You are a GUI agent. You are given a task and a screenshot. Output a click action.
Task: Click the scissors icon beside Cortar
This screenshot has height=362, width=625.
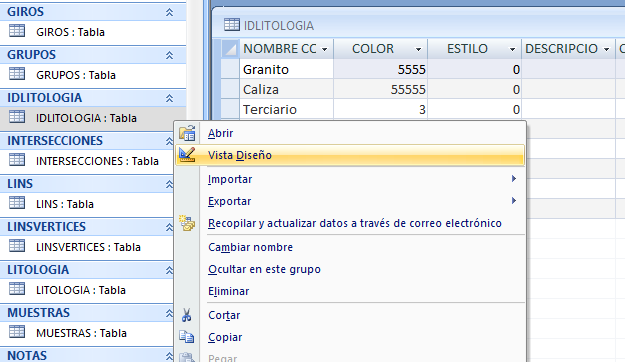pyautogui.click(x=186, y=315)
